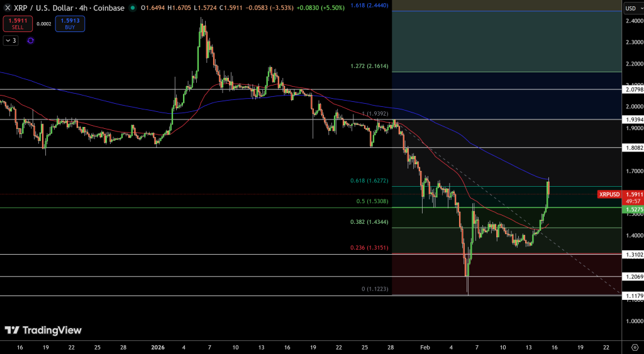Click Fib label 0 (1.1223)
644x354 pixels.
pyautogui.click(x=375, y=289)
